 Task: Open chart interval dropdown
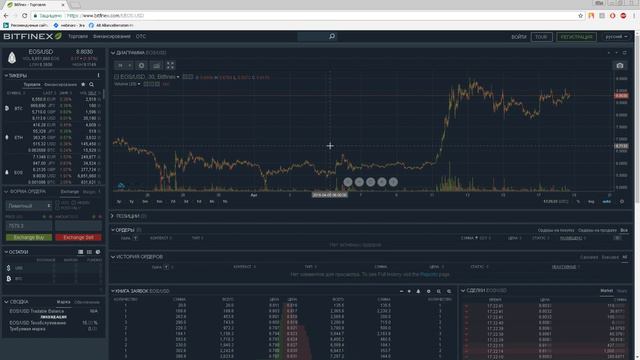point(124,65)
